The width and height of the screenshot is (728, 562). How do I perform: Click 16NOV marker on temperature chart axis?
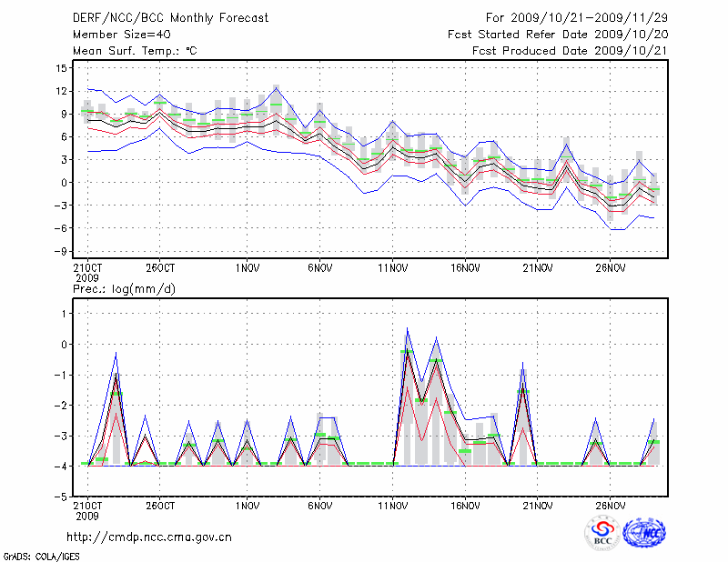465,268
